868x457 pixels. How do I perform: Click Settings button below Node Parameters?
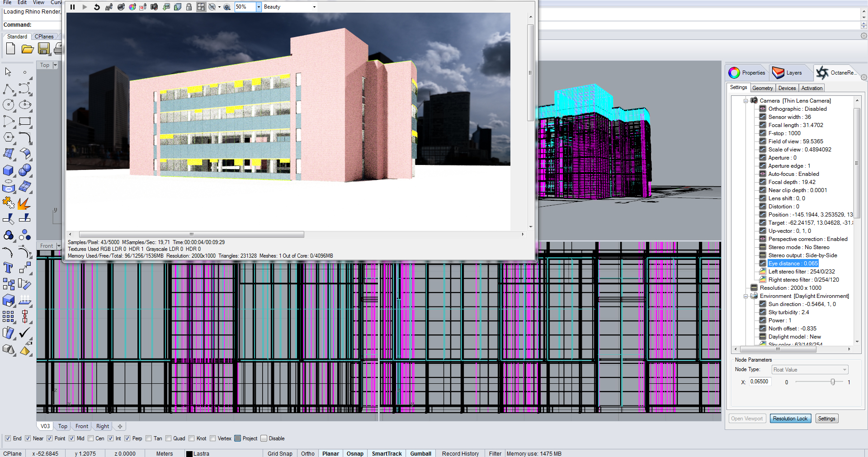tap(827, 419)
